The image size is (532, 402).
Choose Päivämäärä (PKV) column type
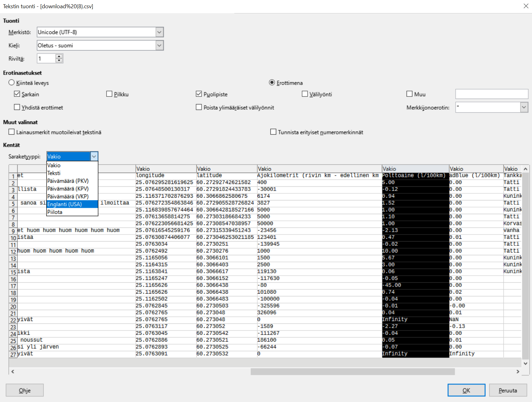pyautogui.click(x=72, y=181)
